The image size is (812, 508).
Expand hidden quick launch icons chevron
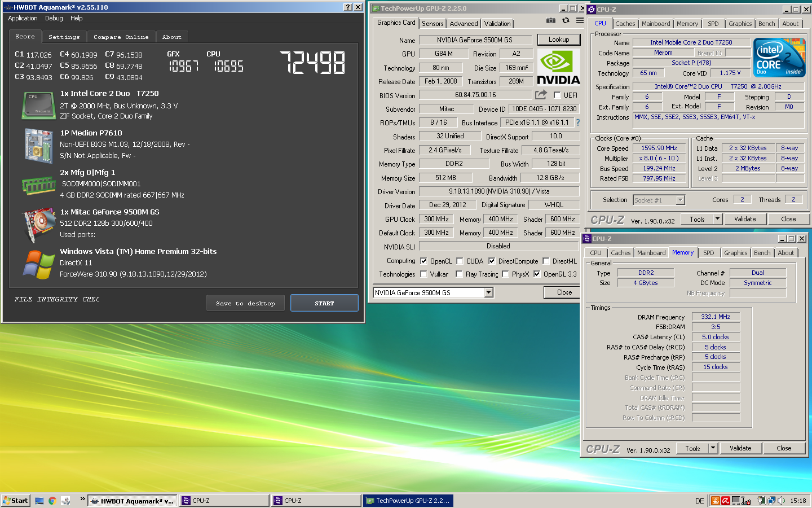[x=82, y=500]
